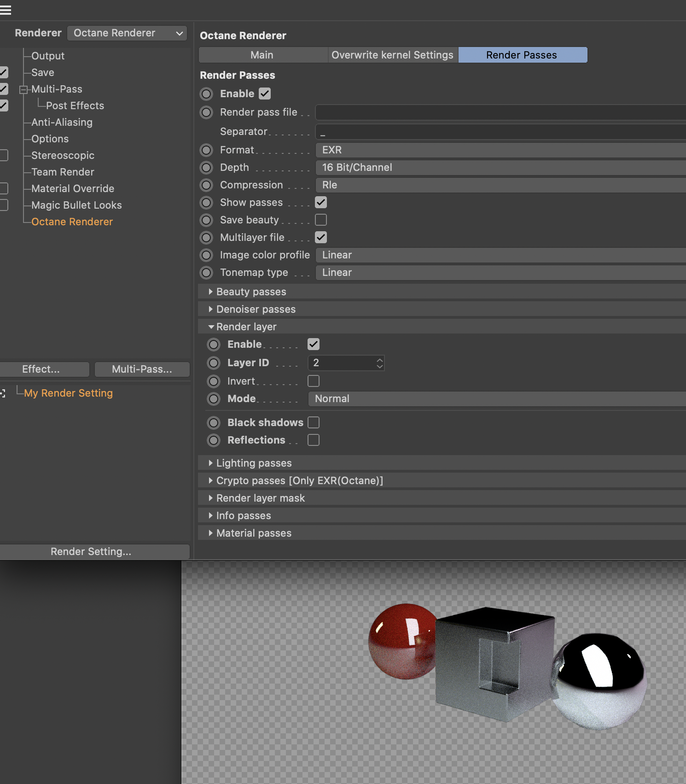Click the keyframe dot beside Layer ID
This screenshot has height=784, width=686.
(x=214, y=363)
